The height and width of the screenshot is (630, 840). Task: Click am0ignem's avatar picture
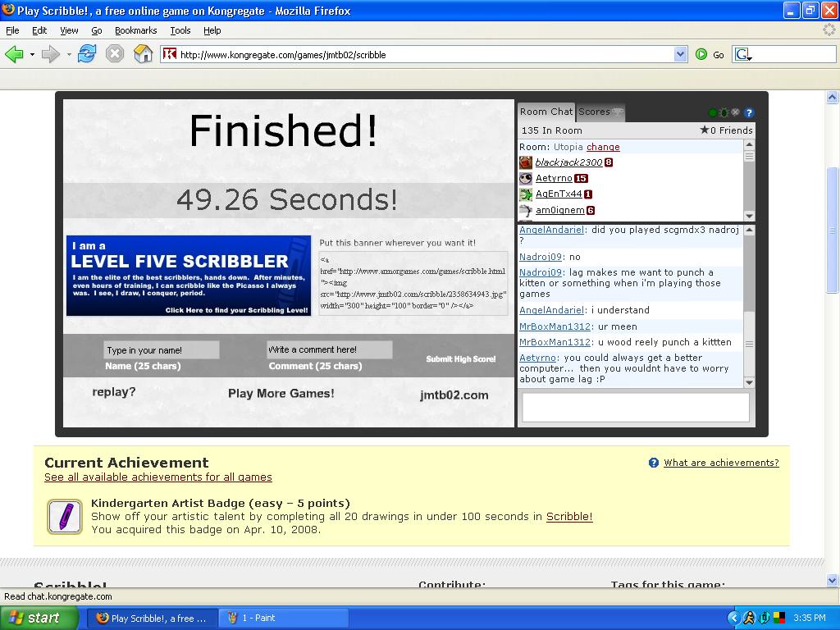click(x=526, y=211)
